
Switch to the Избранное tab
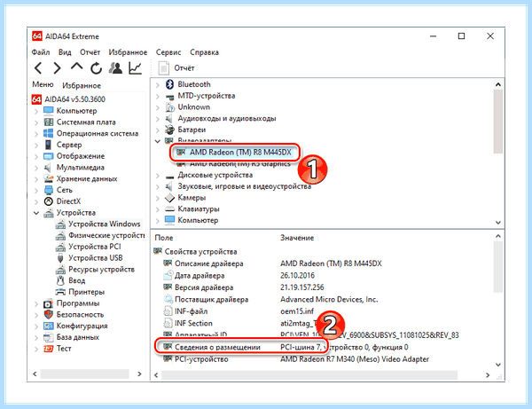point(82,85)
